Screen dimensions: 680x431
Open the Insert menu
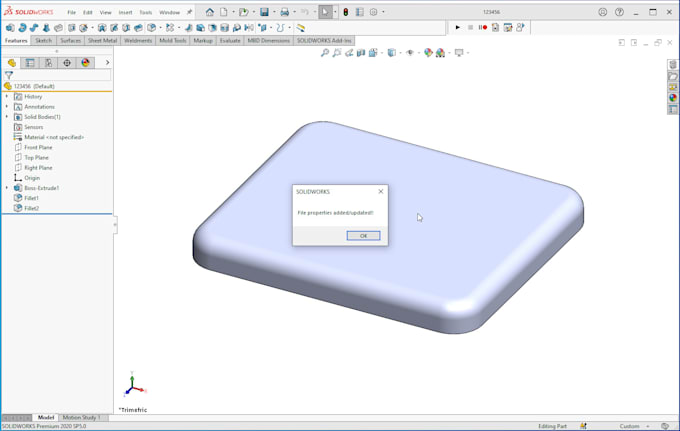pos(125,12)
